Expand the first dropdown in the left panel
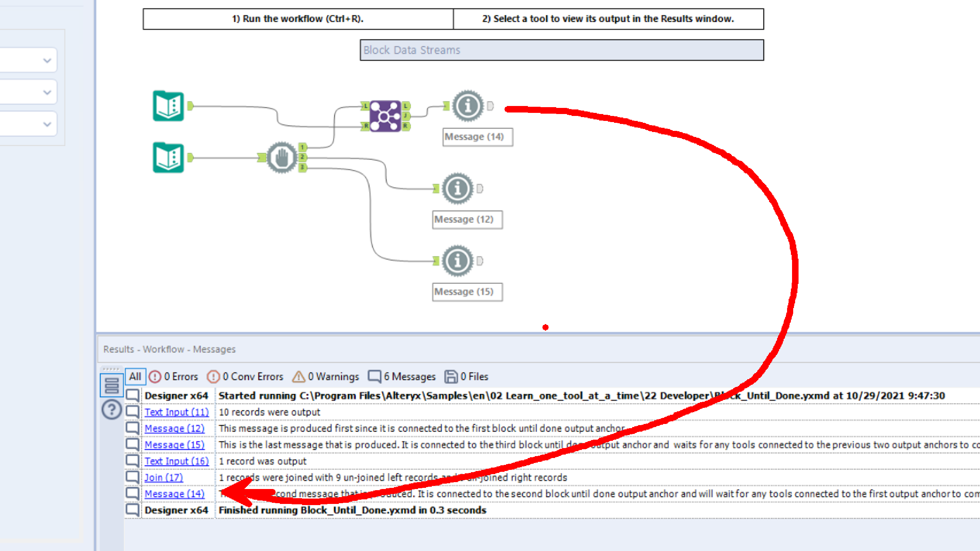Image resolution: width=980 pixels, height=551 pixels. point(47,60)
